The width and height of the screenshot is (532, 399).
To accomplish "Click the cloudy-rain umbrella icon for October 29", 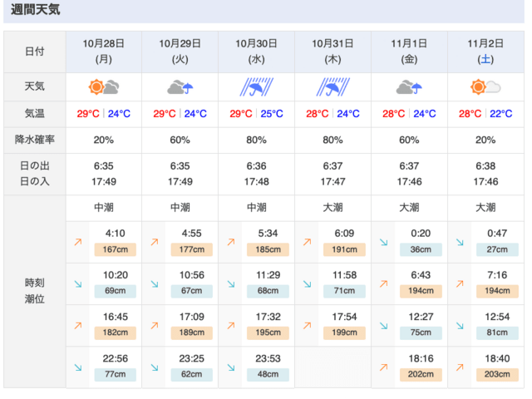I will [x=180, y=86].
